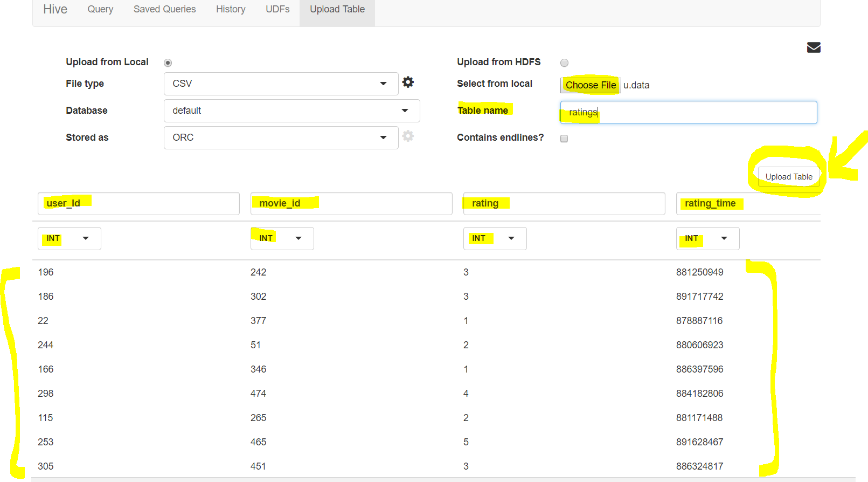Image resolution: width=868 pixels, height=482 pixels.
Task: Go to the Hive home link
Action: click(55, 9)
